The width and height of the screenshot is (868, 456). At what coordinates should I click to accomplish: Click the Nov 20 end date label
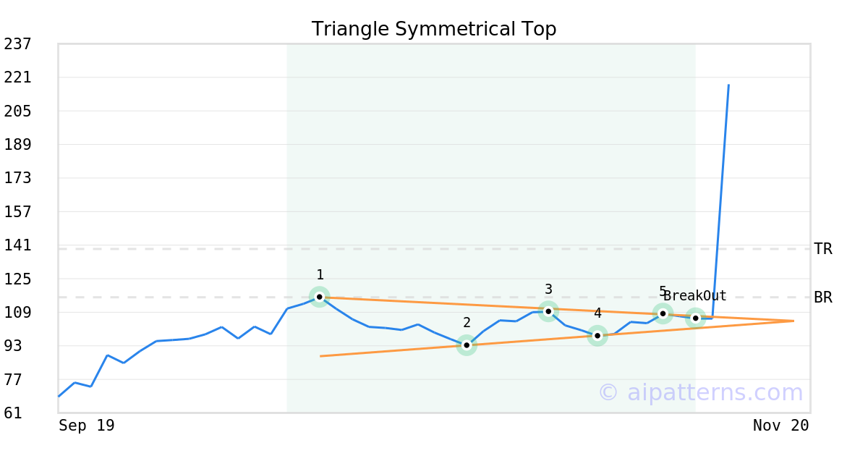click(x=780, y=426)
